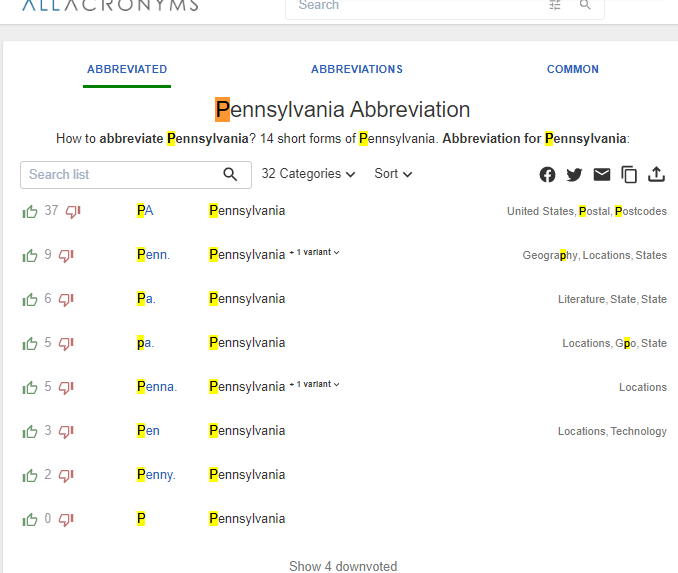678x573 pixels.
Task: Click Show 4 downvoted
Action: pos(343,567)
